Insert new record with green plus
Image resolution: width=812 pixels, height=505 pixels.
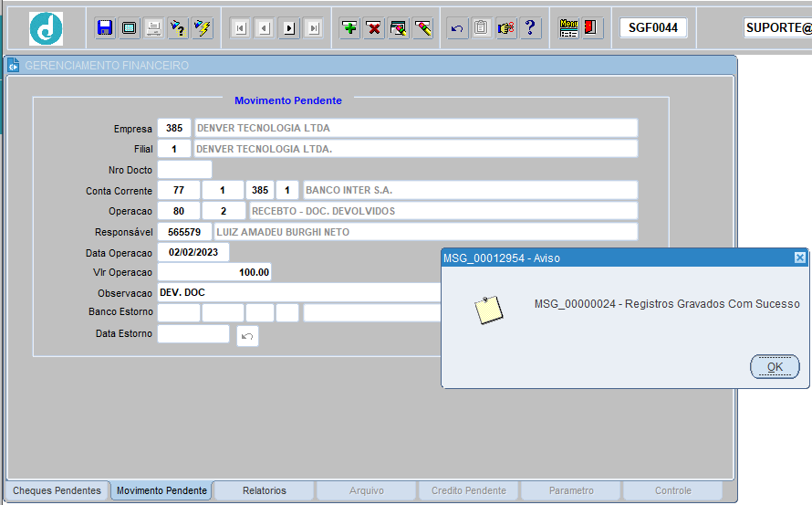pyautogui.click(x=349, y=27)
